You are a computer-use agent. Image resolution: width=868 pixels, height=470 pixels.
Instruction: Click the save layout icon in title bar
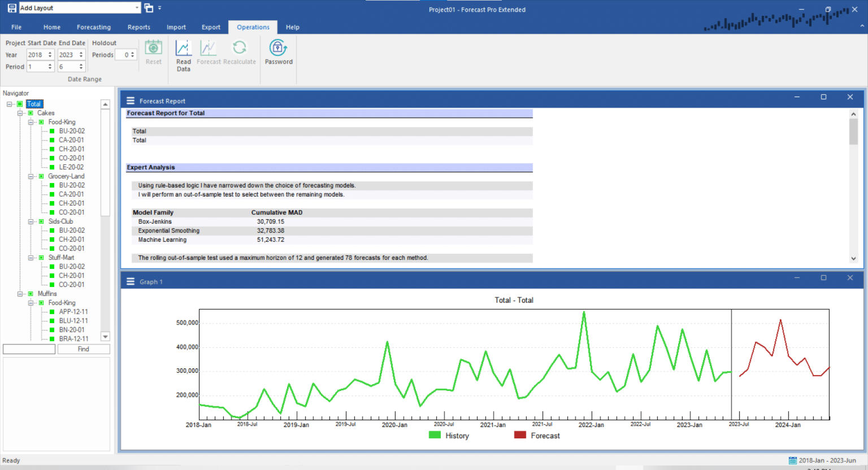(x=11, y=8)
